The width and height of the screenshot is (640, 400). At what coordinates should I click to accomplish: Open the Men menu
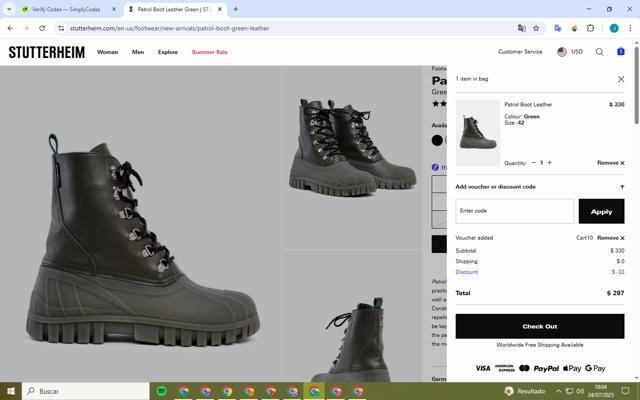pos(138,52)
